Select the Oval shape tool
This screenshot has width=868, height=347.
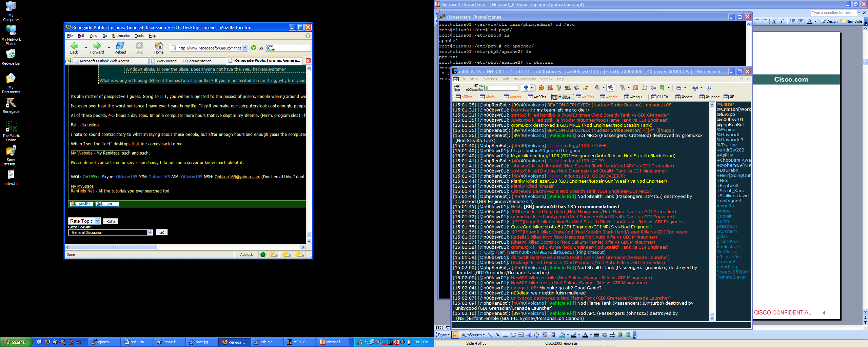(x=513, y=335)
